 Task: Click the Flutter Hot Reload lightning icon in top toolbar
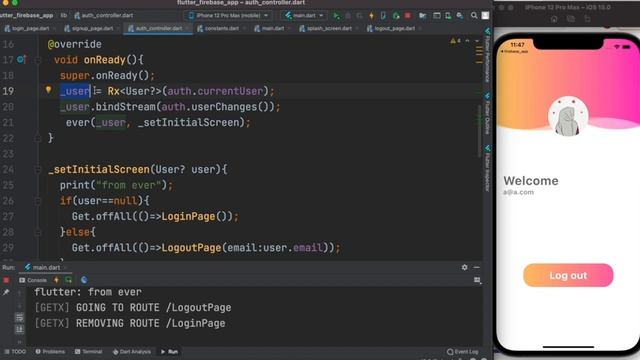coord(371,16)
